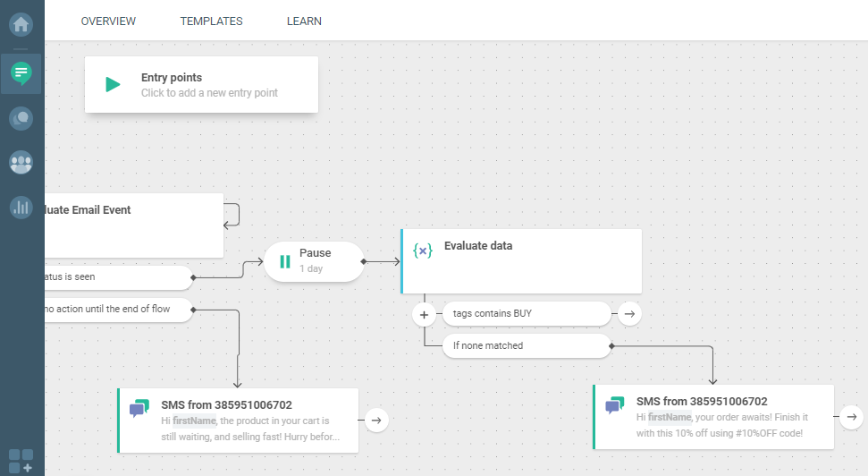The width and height of the screenshot is (868, 476).
Task: Open the People audience icon in sidebar
Action: coord(21,163)
